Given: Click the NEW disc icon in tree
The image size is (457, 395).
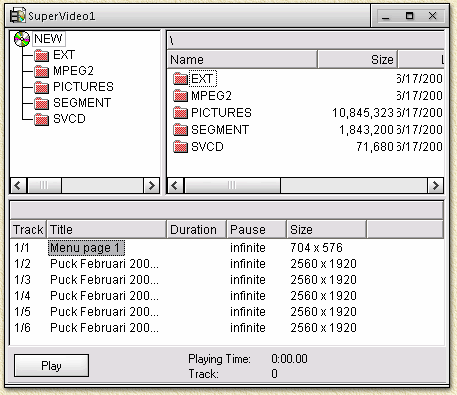Looking at the screenshot, I should coord(22,39).
